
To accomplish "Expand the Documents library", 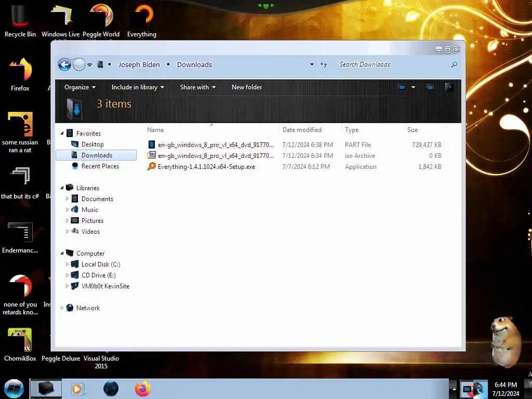I will (67, 199).
